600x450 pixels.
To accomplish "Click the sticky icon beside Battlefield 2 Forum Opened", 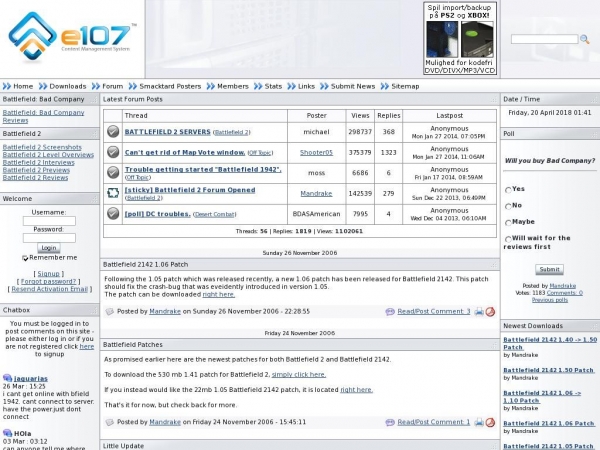I will pos(113,193).
